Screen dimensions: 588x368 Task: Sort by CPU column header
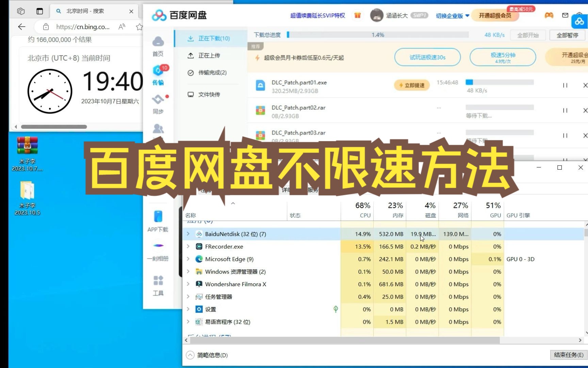357,210
